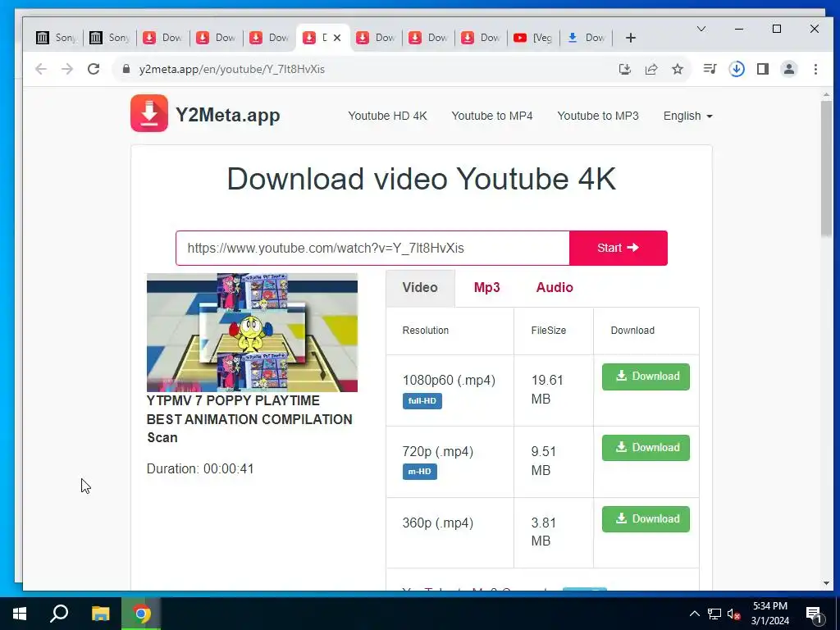Click the Duration 00:00:41 text
The image size is (840, 630).
point(200,468)
